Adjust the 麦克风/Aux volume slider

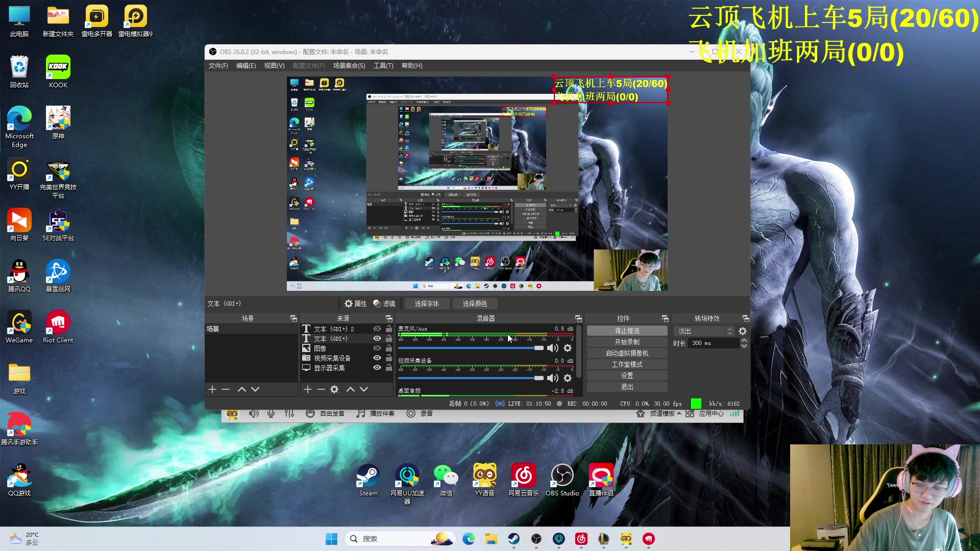[x=538, y=348]
